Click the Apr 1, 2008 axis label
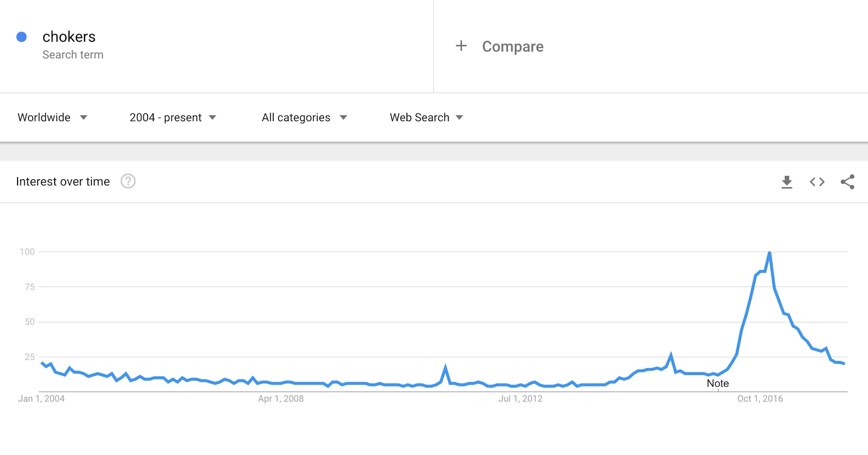The width and height of the screenshot is (868, 455). pyautogui.click(x=281, y=399)
